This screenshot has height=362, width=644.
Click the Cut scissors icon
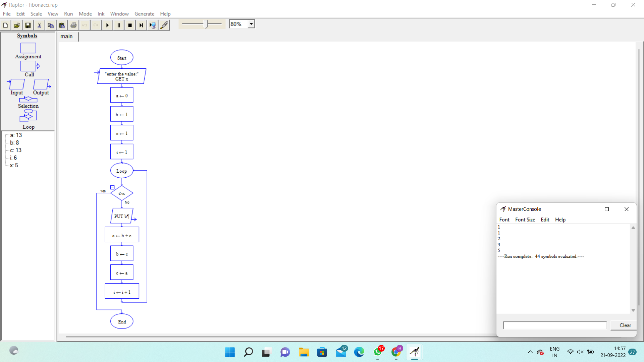pos(39,25)
